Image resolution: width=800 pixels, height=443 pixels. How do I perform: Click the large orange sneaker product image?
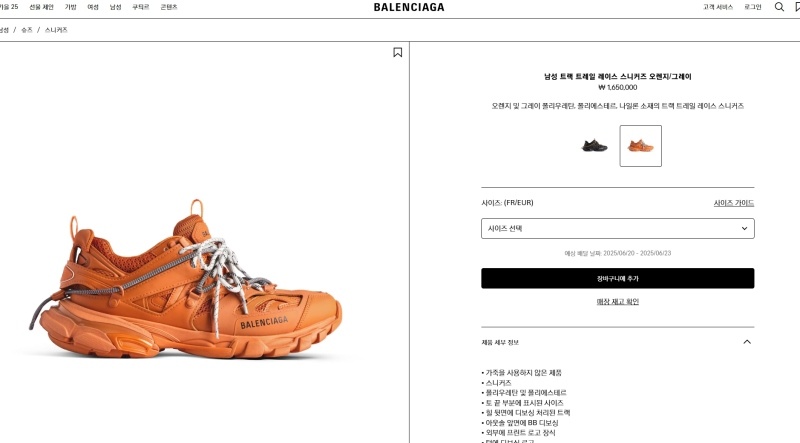185,279
